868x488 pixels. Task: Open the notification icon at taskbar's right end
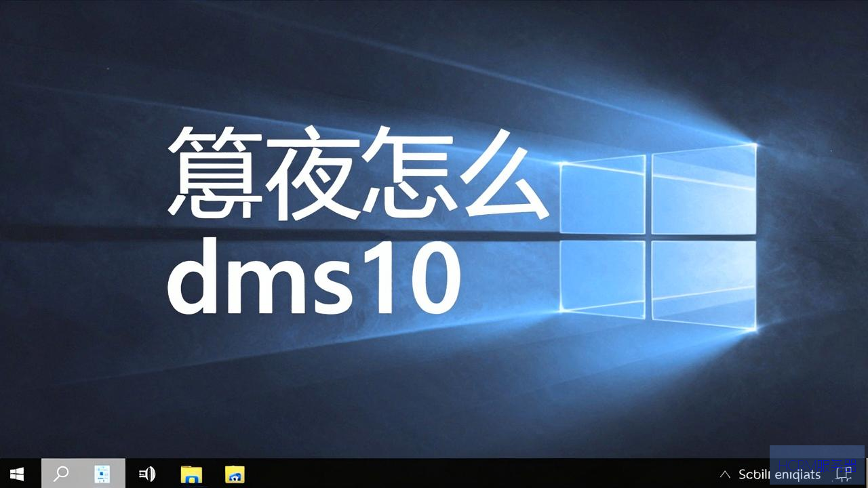pyautogui.click(x=844, y=474)
